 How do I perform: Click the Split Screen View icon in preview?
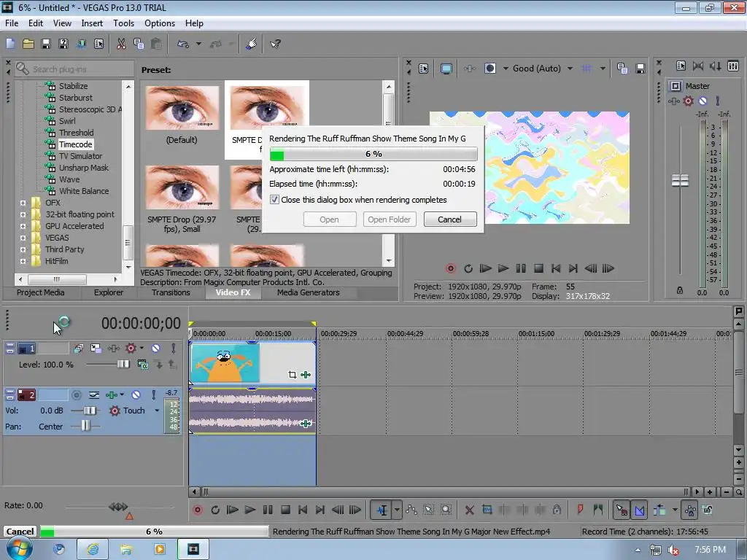point(489,69)
